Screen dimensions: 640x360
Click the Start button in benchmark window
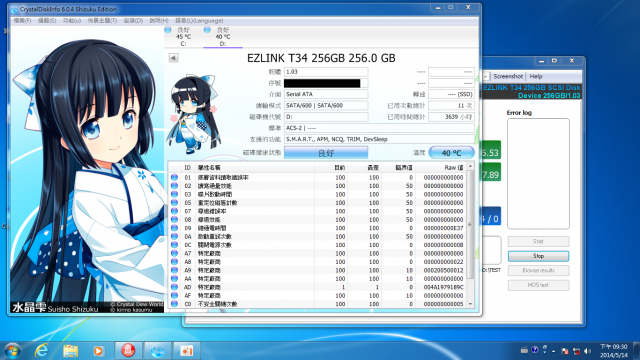pyautogui.click(x=538, y=241)
